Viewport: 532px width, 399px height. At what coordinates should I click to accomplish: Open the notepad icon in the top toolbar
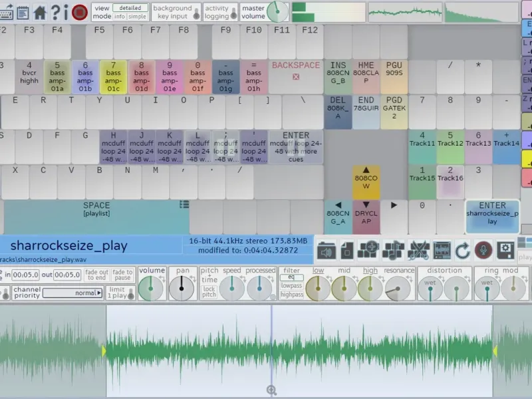pyautogui.click(x=23, y=12)
